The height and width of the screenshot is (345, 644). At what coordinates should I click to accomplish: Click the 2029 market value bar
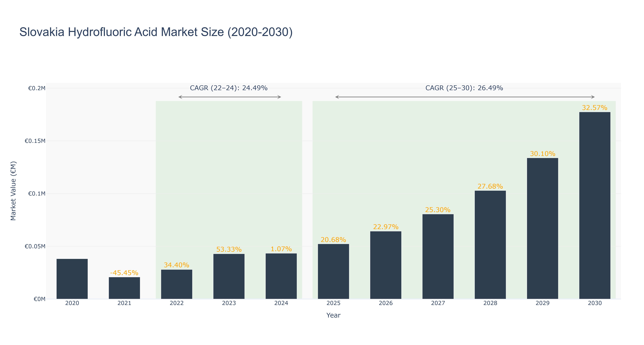(x=542, y=229)
